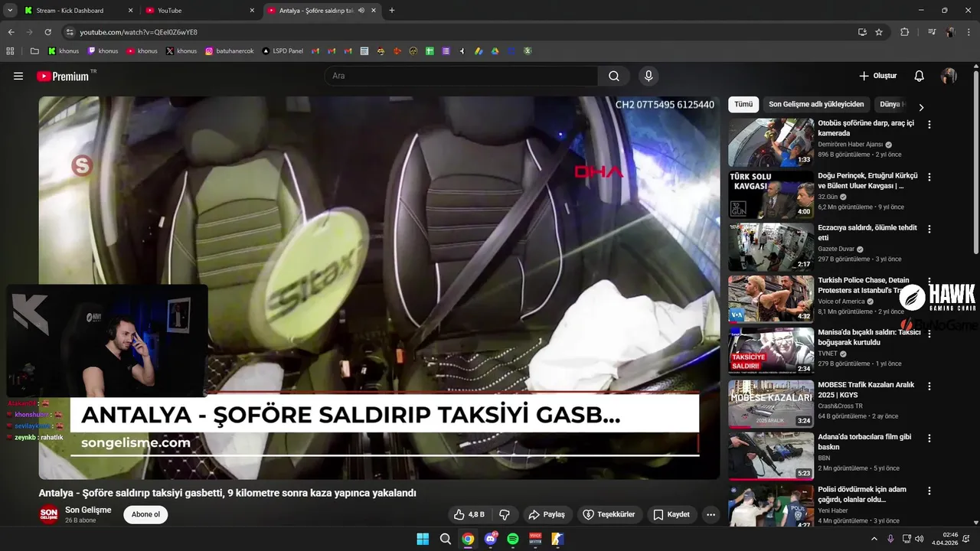Open the YouTube account avatar menu
This screenshot has width=980, height=551.
[x=949, y=76]
